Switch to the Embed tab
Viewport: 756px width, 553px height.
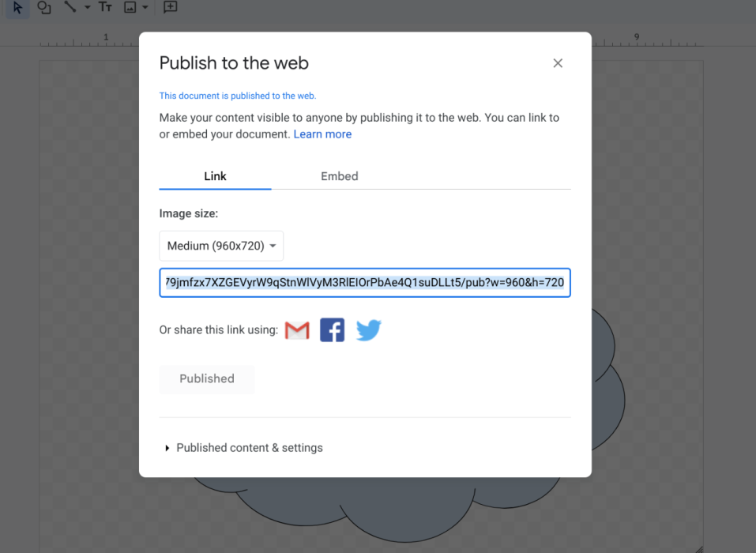340,176
